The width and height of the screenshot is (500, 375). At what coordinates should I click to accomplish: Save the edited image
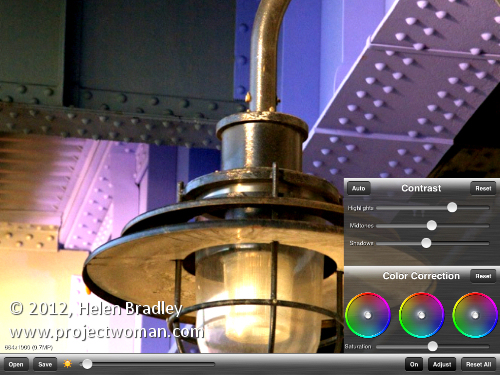(45, 364)
